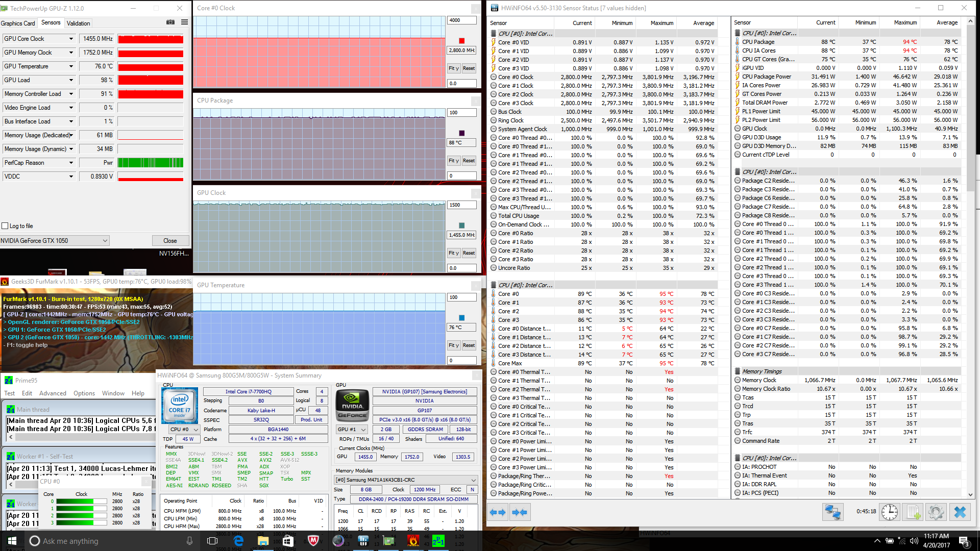Image resolution: width=980 pixels, height=551 pixels.
Task: Open File Explorer from taskbar
Action: [263, 541]
